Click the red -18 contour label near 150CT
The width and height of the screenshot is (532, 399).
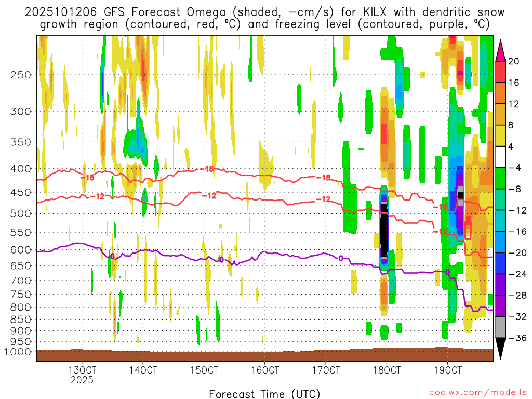[x=207, y=169]
